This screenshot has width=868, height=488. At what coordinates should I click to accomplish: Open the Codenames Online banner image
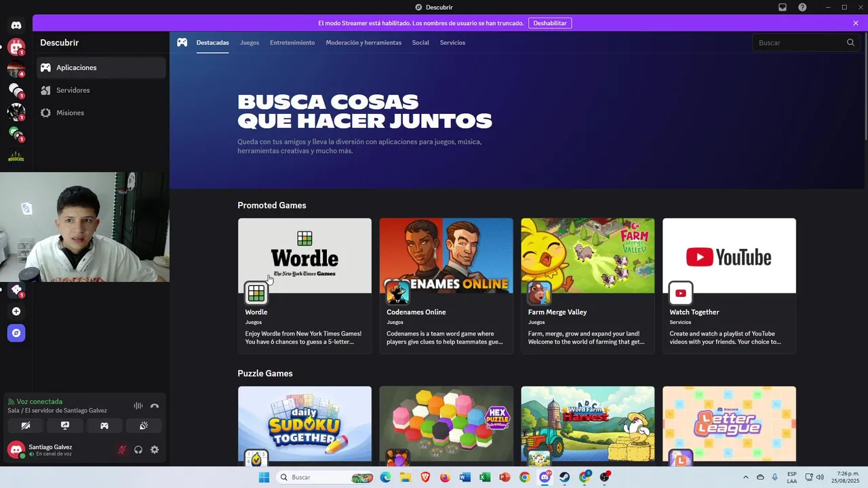(x=446, y=256)
